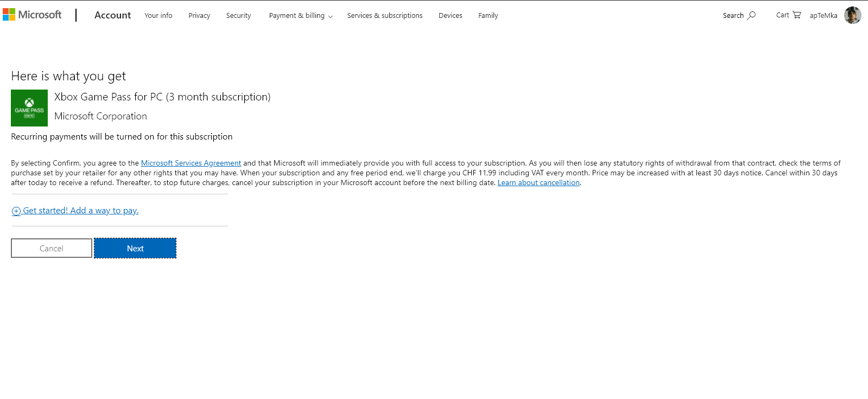Open the Devices menu item
The width and height of the screenshot is (868, 399).
451,16
